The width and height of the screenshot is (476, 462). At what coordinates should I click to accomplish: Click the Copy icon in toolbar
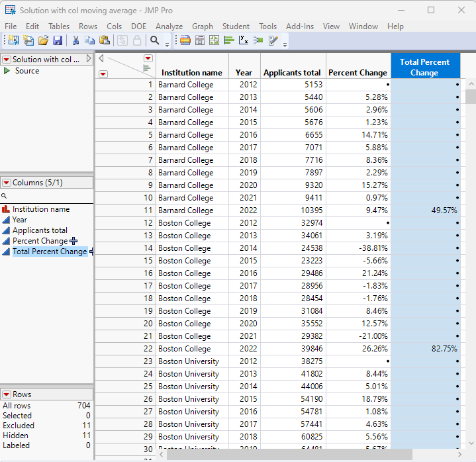pos(89,40)
